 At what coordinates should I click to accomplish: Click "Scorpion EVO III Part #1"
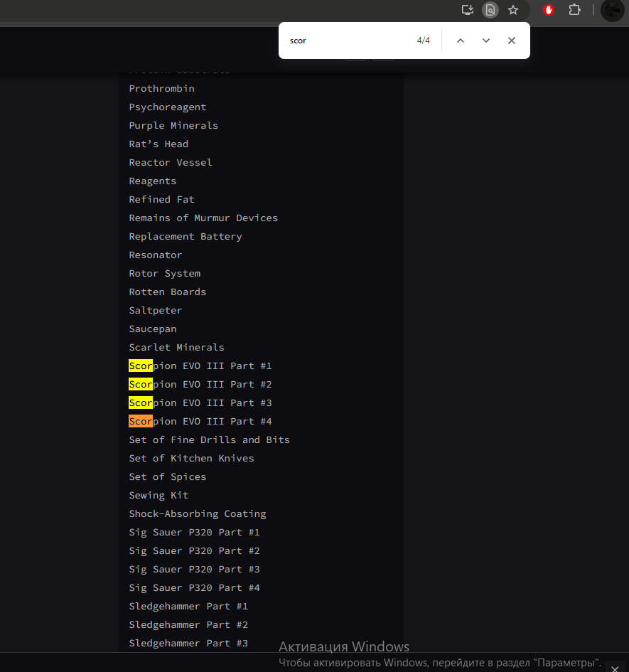(x=200, y=366)
